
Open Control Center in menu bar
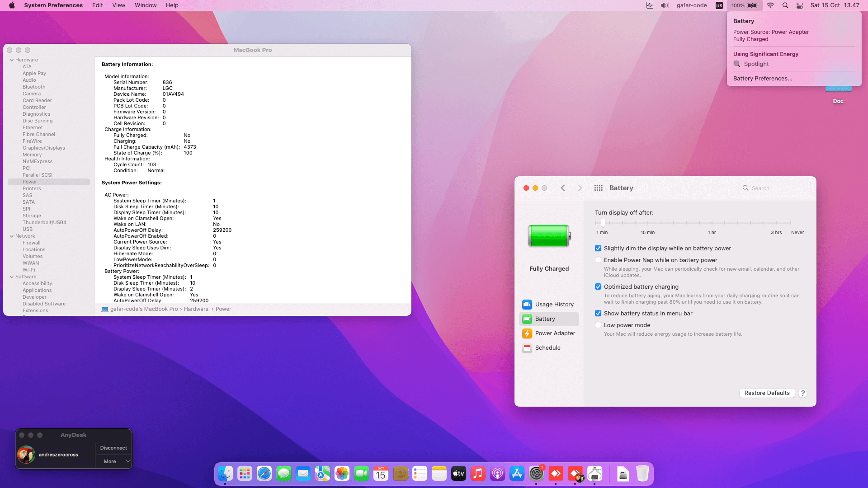[800, 5]
